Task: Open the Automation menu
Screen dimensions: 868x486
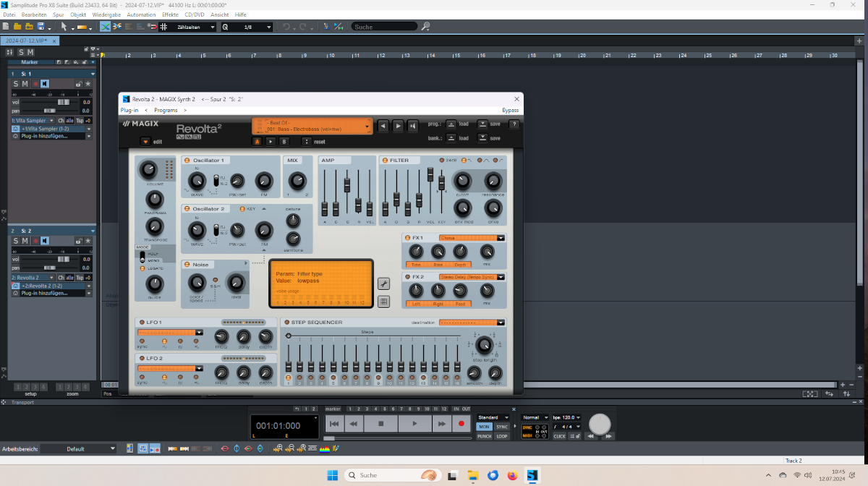Action: tap(141, 14)
